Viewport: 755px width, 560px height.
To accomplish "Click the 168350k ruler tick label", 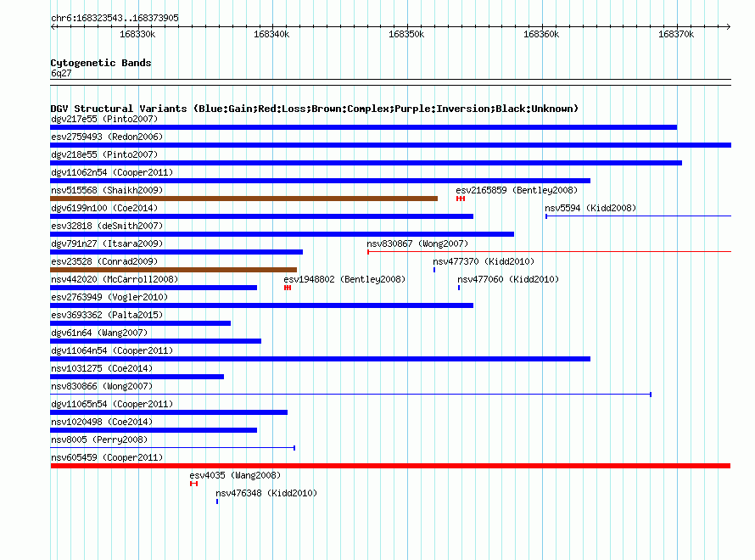I will (x=406, y=34).
